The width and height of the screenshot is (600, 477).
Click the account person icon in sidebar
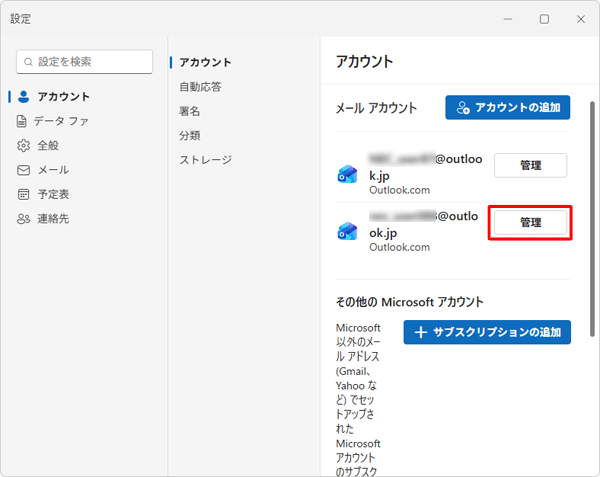pos(23,97)
